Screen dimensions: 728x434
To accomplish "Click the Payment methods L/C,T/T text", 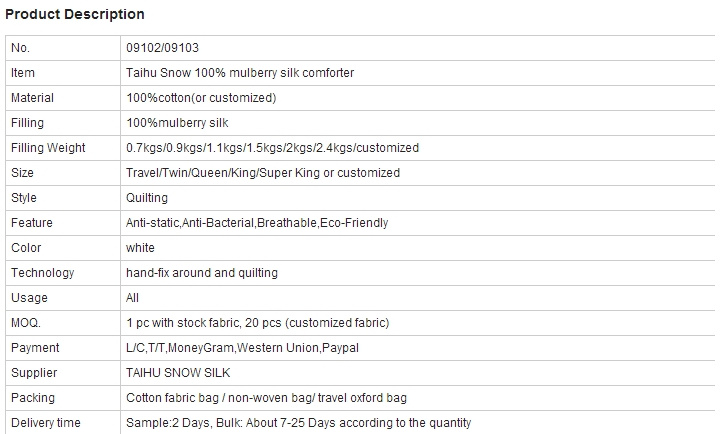I will tap(242, 348).
